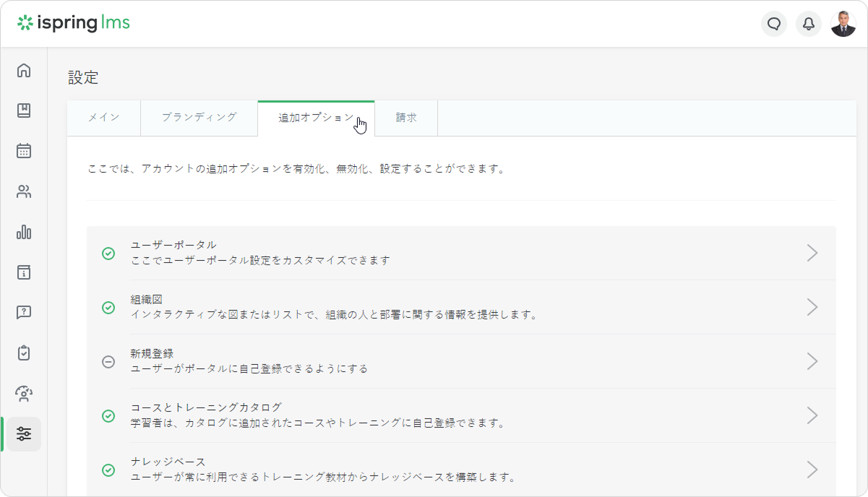Image resolution: width=868 pixels, height=497 pixels.
Task: Click the 新規登録 option title
Action: [152, 353]
